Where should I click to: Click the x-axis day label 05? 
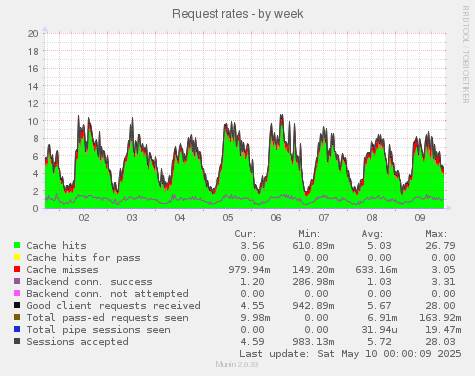coord(228,218)
